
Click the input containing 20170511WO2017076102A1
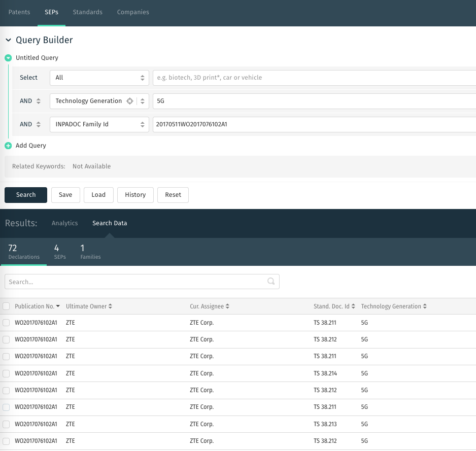point(314,124)
